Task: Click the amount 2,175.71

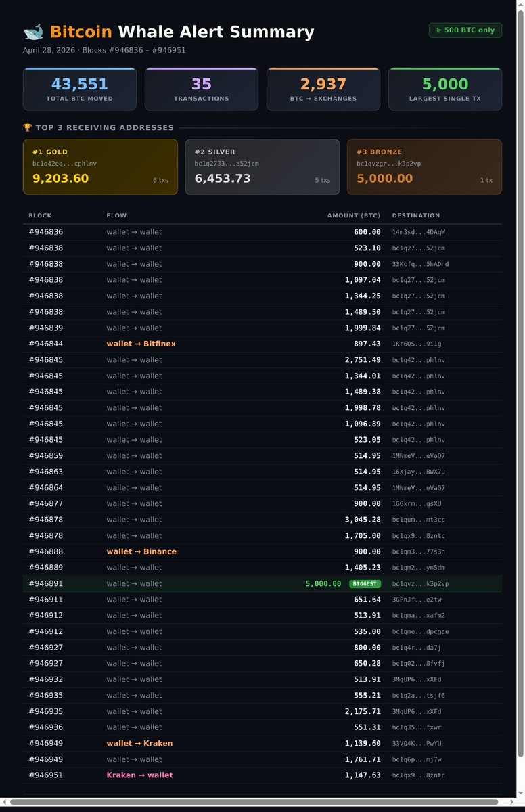Action: click(363, 711)
